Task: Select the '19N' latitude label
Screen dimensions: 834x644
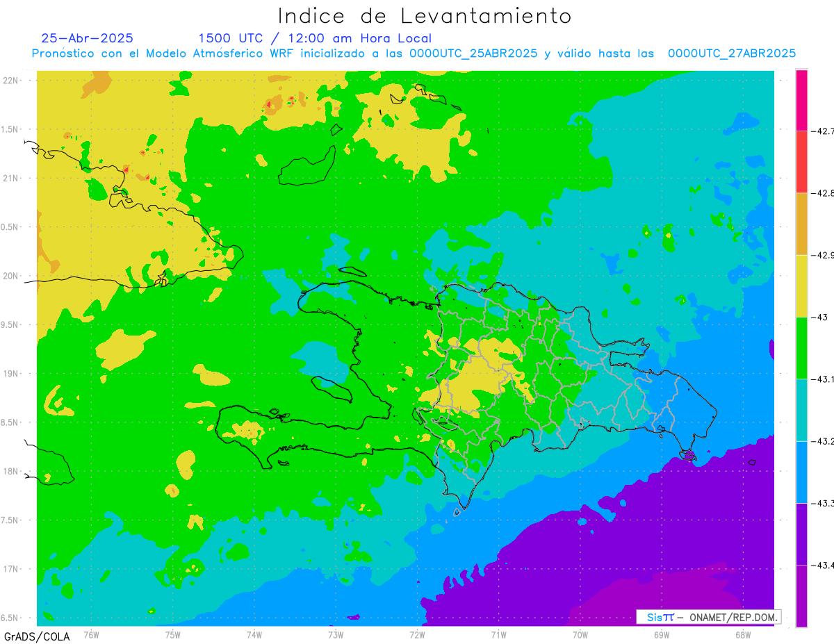Action: pyautogui.click(x=11, y=374)
